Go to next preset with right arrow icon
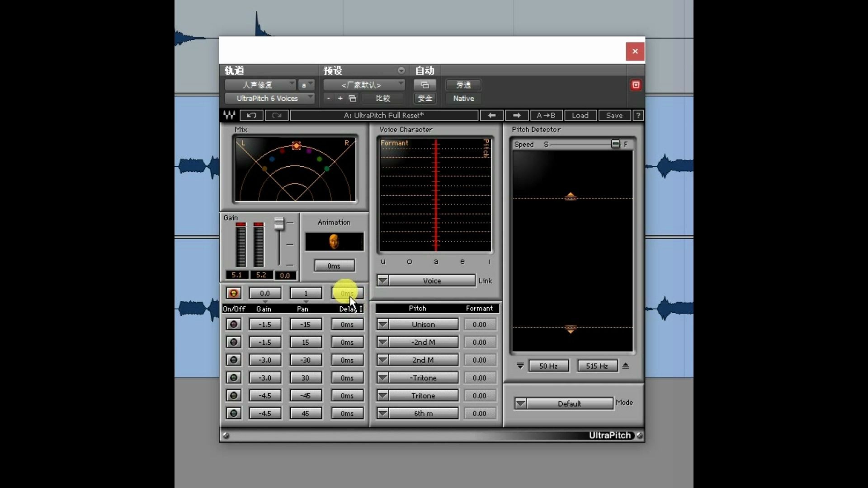Viewport: 868px width, 488px height. click(x=517, y=115)
